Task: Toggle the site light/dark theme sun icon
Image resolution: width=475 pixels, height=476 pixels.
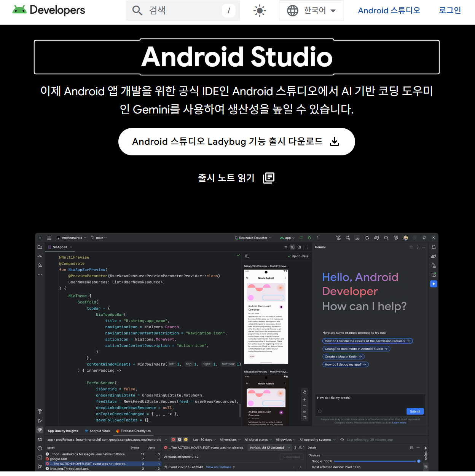Action: [x=260, y=11]
